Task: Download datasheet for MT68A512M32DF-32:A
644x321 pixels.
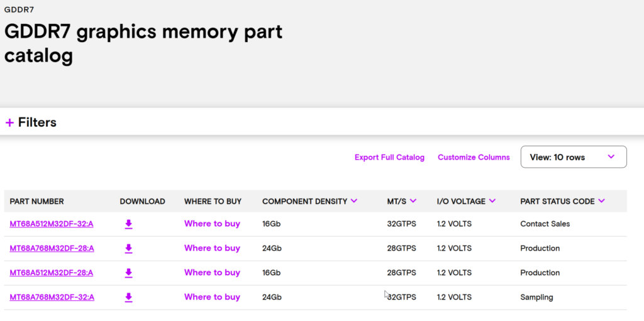Action: coord(128,224)
